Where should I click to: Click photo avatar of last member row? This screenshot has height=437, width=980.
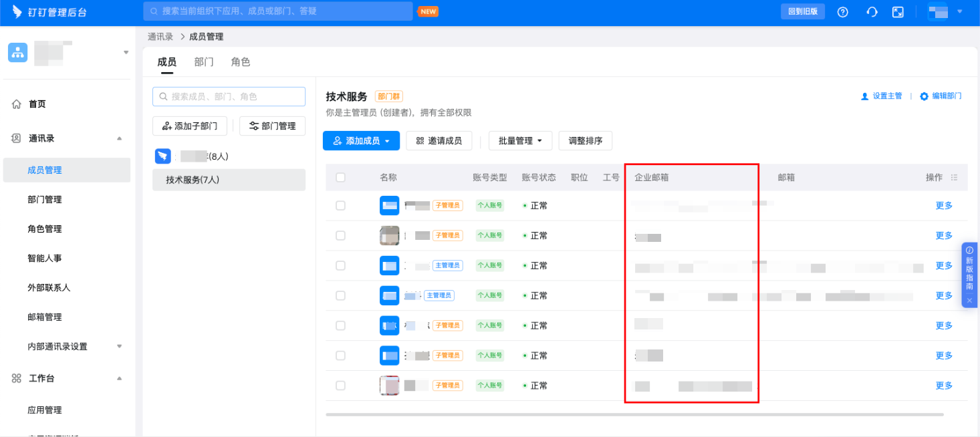click(x=389, y=386)
